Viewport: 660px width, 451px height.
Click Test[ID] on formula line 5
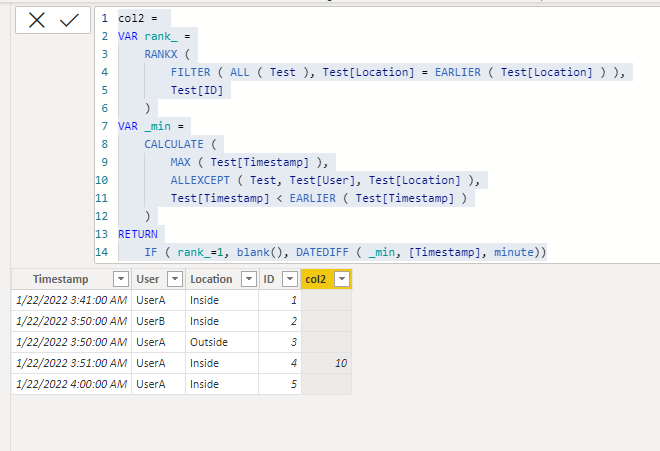pos(197,90)
